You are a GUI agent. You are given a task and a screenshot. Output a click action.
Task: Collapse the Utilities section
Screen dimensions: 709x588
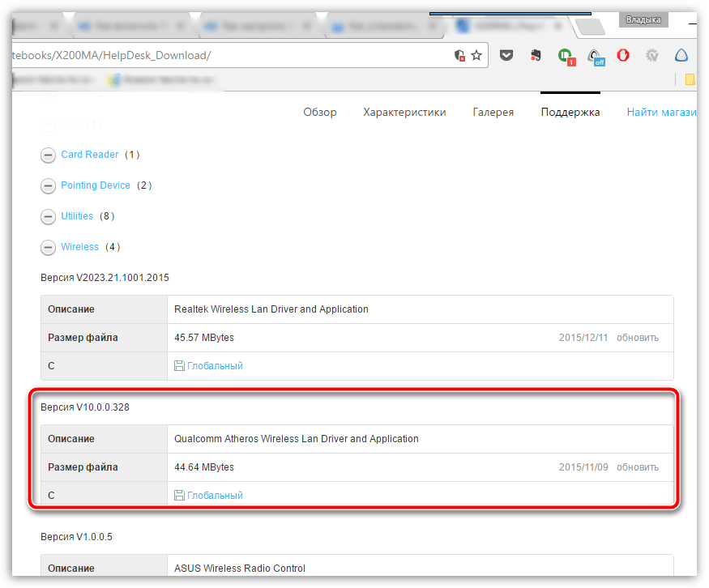coord(48,217)
